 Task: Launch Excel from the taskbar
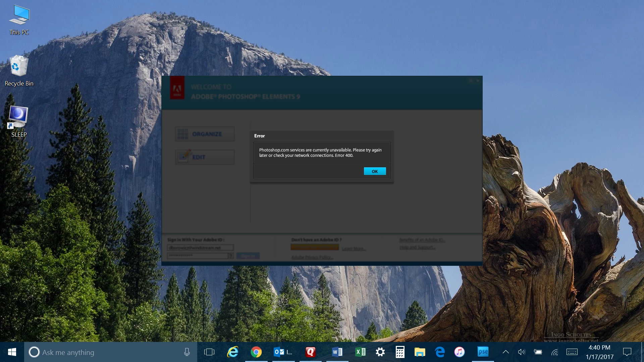tap(360, 352)
